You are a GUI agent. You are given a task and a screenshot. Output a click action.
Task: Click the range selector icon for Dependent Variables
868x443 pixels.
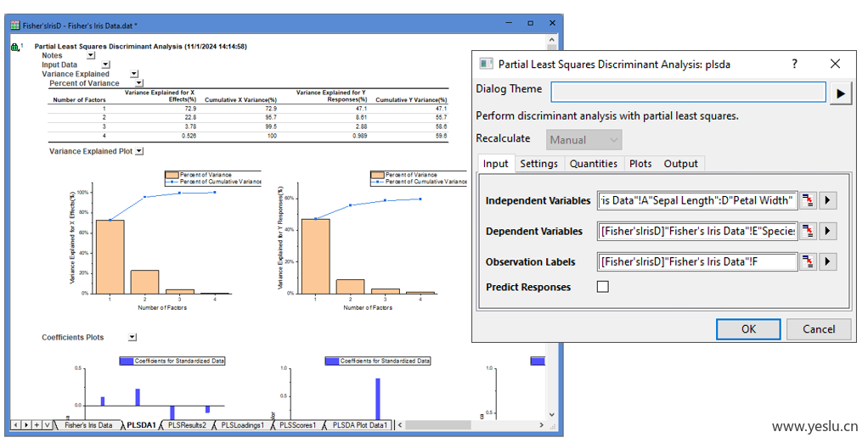coord(809,231)
